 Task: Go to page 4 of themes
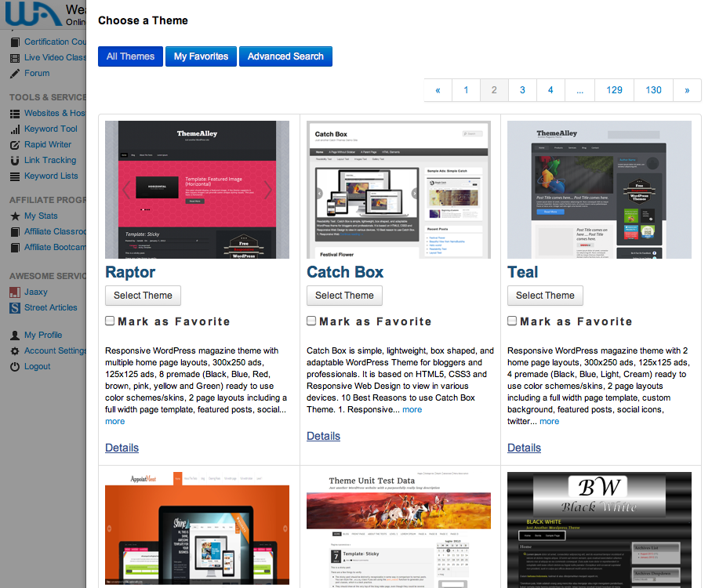coord(550,90)
